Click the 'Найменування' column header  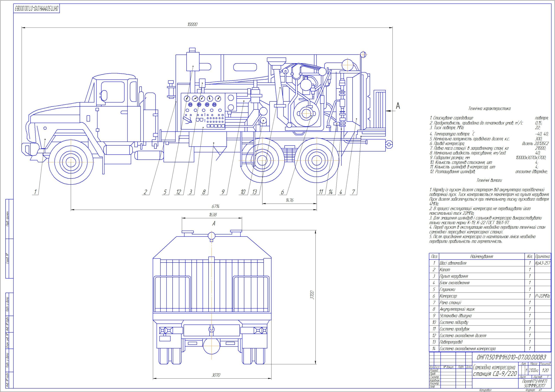point(481,257)
